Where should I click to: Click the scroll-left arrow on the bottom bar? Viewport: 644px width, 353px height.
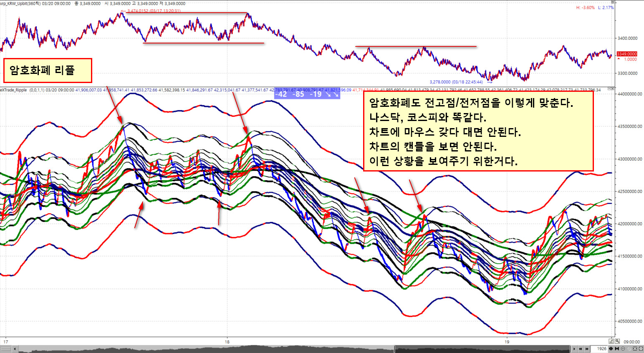click(x=15, y=349)
